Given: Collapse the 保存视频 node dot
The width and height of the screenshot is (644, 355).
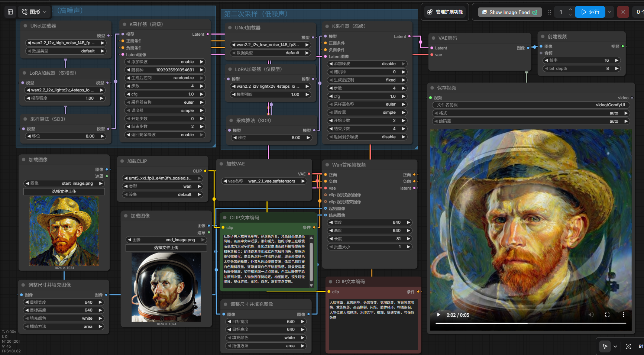Looking at the screenshot, I should (432, 88).
